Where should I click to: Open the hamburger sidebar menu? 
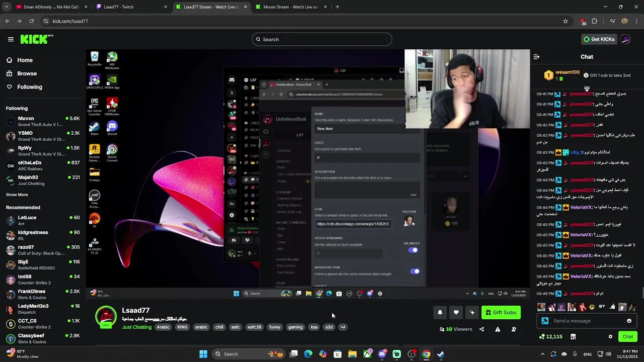coord(11,39)
